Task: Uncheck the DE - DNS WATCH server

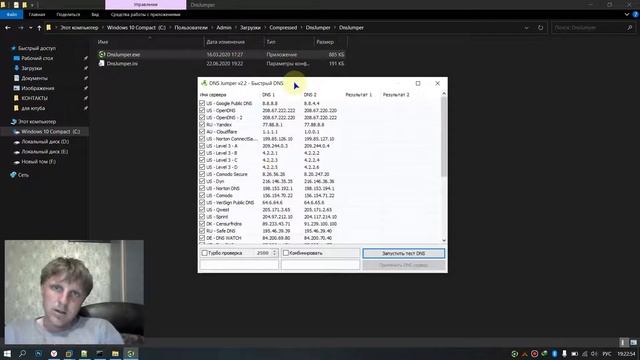Action: tap(202, 238)
